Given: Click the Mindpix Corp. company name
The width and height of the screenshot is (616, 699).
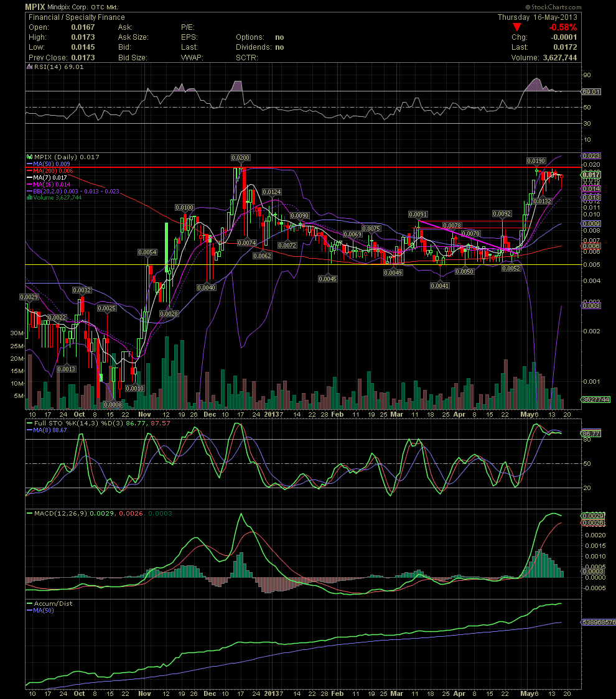Looking at the screenshot, I should [68, 7].
